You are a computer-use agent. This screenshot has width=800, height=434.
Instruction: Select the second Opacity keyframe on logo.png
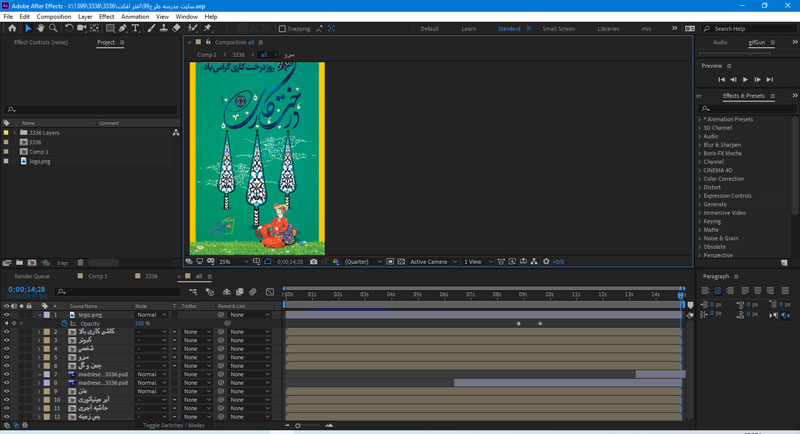(x=540, y=323)
